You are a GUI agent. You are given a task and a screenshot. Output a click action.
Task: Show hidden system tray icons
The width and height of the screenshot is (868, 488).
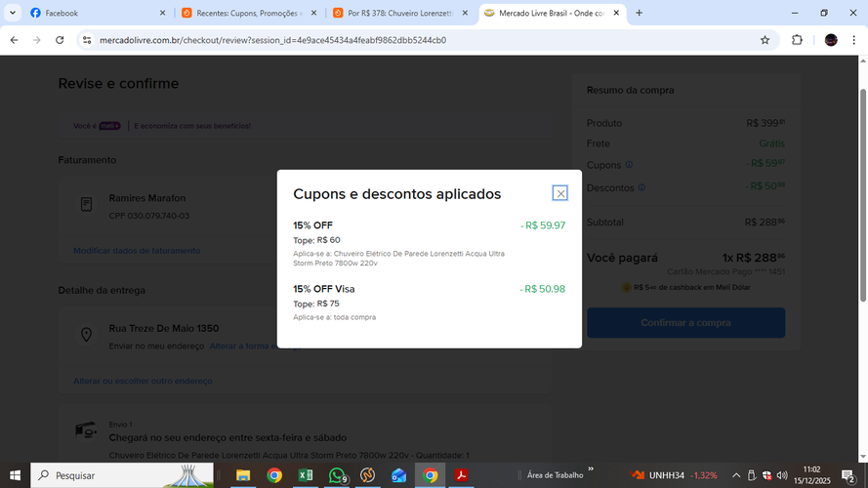pyautogui.click(x=735, y=475)
